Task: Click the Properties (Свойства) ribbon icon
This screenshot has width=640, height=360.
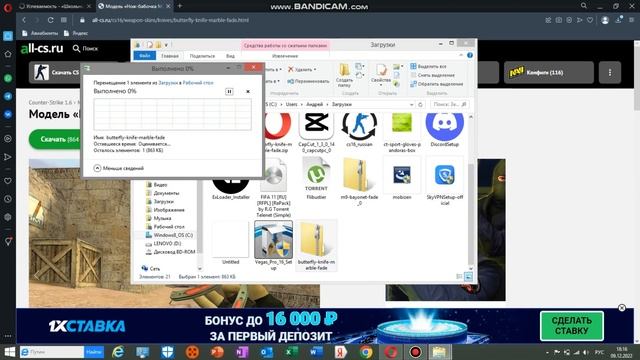Action: tap(381, 74)
